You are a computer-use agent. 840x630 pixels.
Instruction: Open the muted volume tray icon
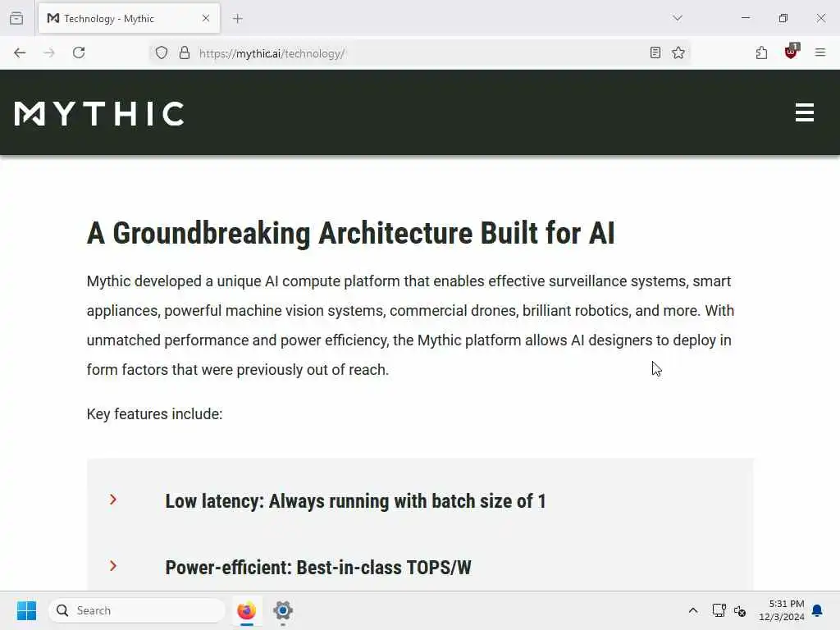(740, 610)
